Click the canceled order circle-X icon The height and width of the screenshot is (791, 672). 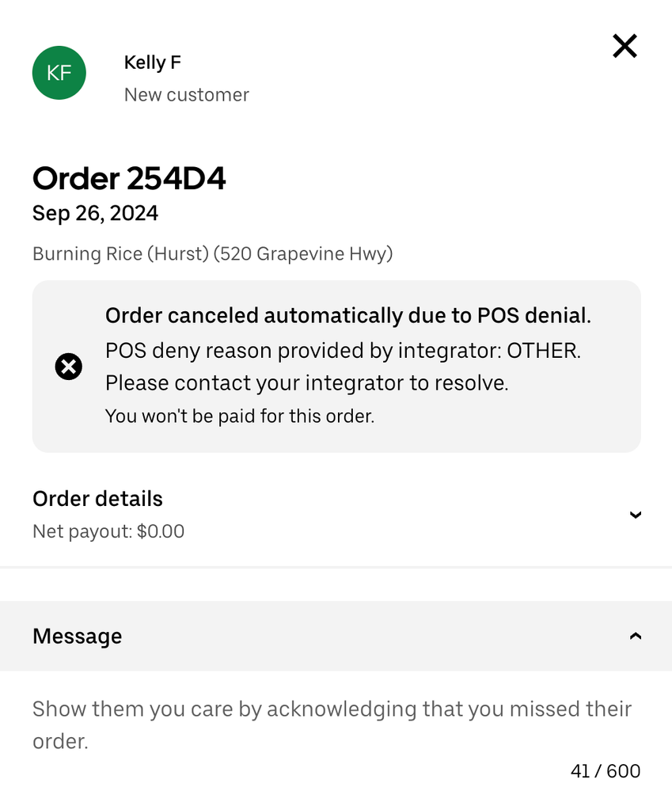(x=69, y=367)
